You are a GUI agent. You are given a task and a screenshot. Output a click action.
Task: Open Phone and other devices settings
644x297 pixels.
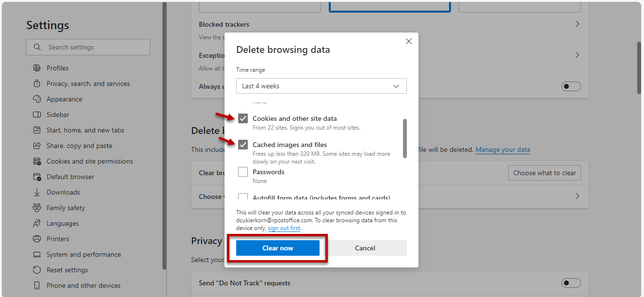[x=83, y=285]
